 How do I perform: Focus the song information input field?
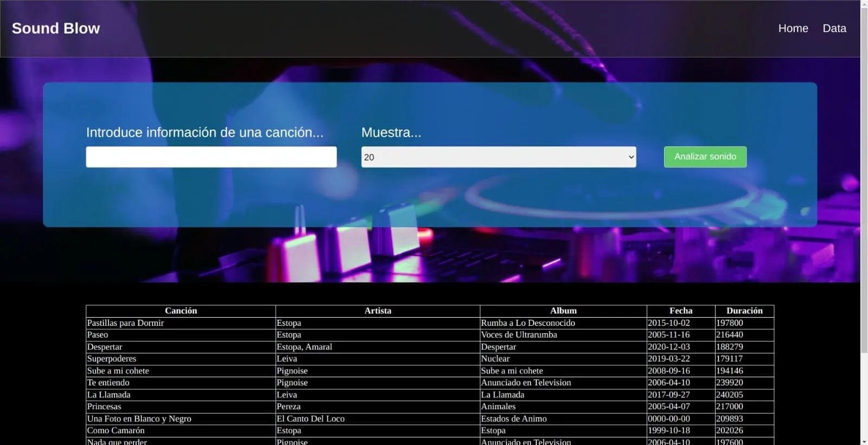click(211, 157)
